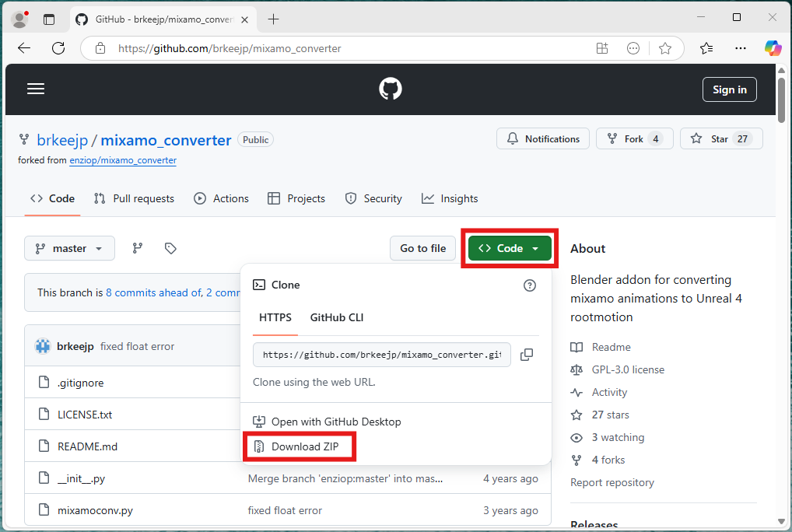Click the Sign in button

coord(729,89)
